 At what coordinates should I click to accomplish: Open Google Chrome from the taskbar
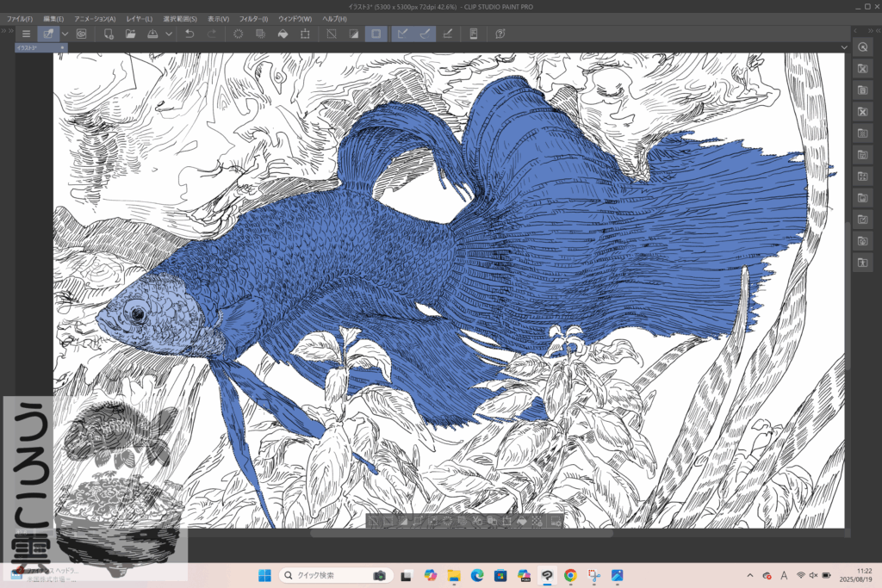(569, 575)
